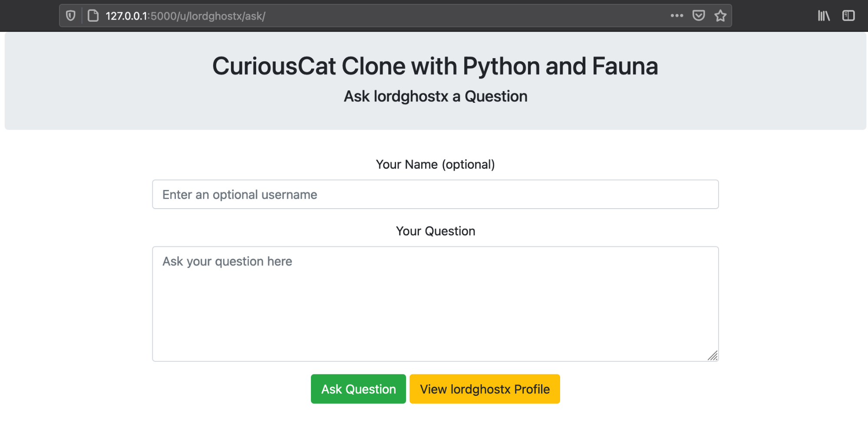868x422 pixels.
Task: Open the View lordghostx Profile button
Action: (x=484, y=389)
